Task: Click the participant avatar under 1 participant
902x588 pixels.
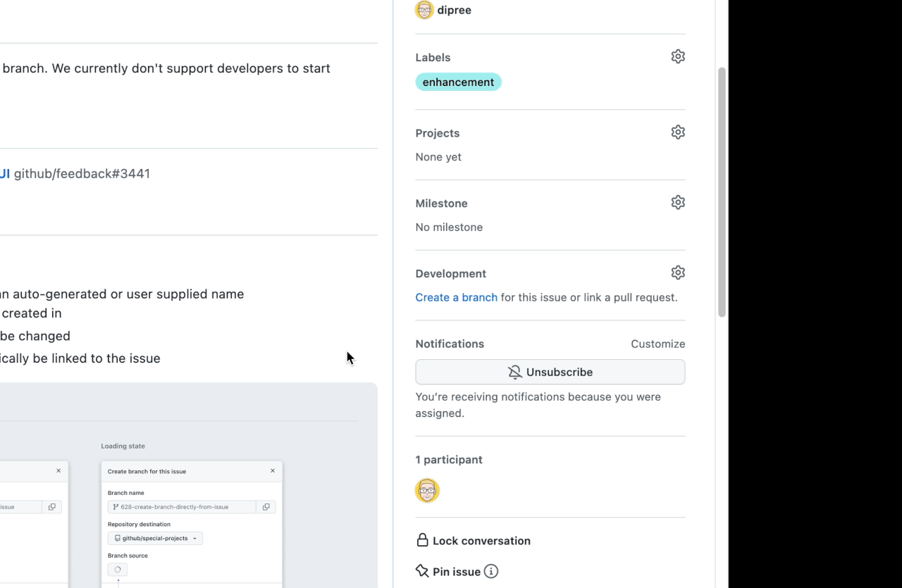Action: 427,490
